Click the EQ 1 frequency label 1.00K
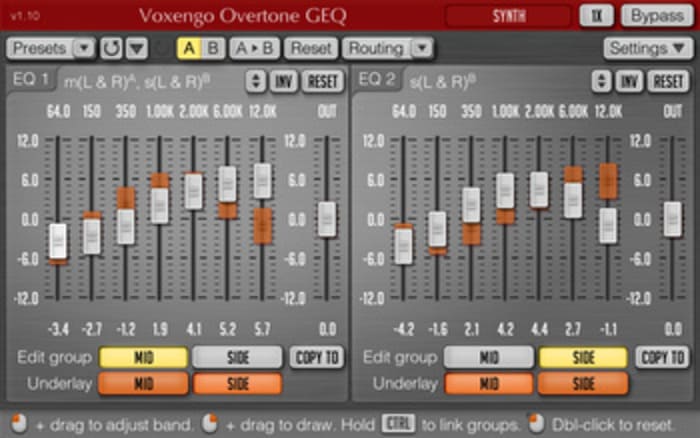The width and height of the screenshot is (700, 438). pyautogui.click(x=160, y=112)
